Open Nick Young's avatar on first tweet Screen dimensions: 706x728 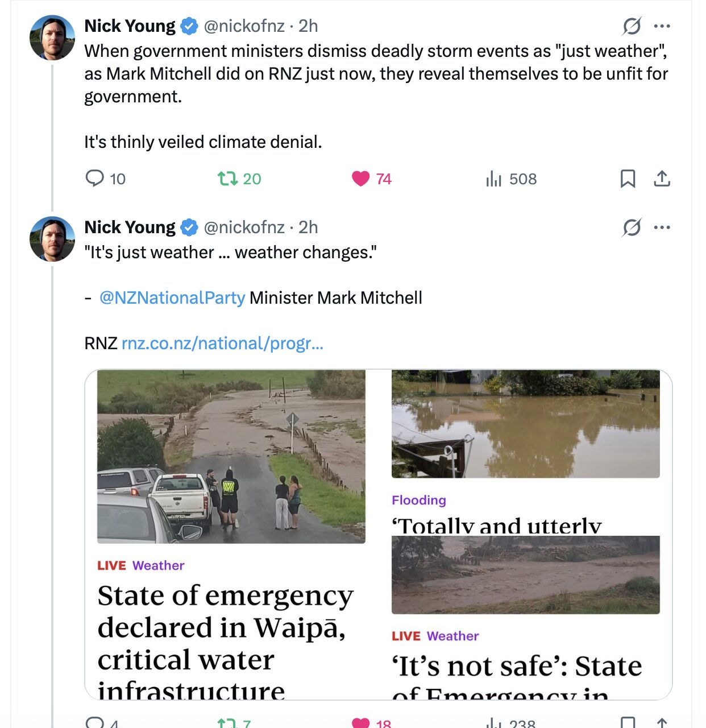[52, 38]
